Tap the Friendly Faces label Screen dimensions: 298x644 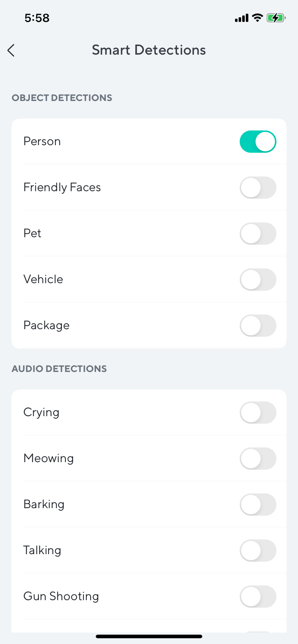[62, 188]
